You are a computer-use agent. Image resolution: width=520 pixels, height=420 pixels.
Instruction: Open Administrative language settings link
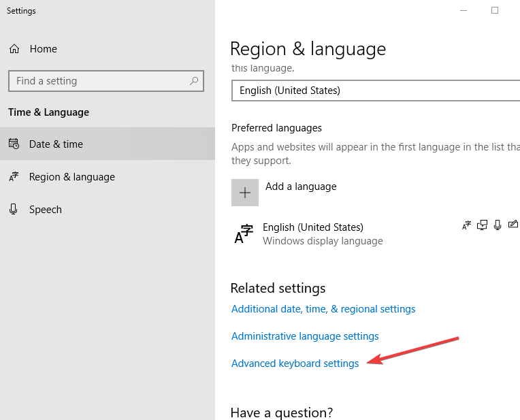[x=305, y=336]
